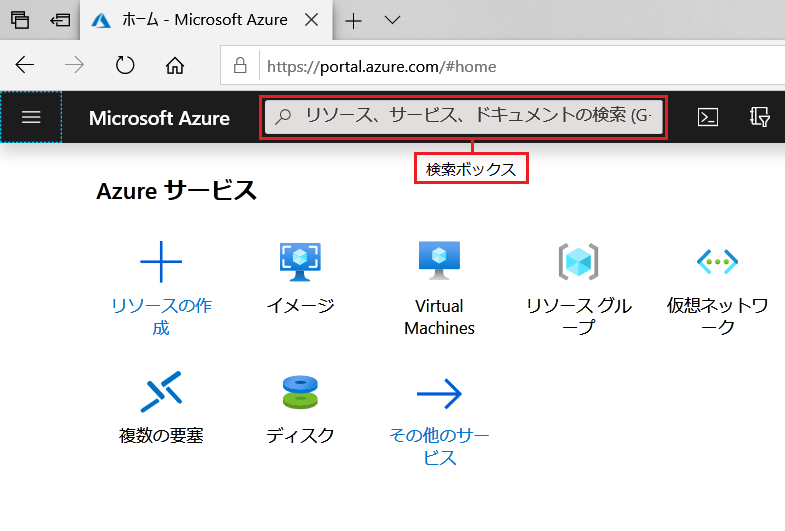Open the tabs you've set aside icon

click(20, 20)
